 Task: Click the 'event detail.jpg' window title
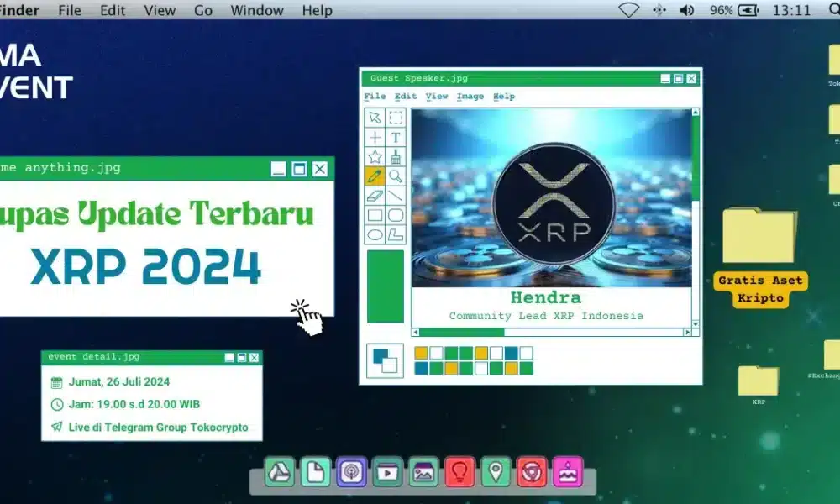tap(94, 357)
